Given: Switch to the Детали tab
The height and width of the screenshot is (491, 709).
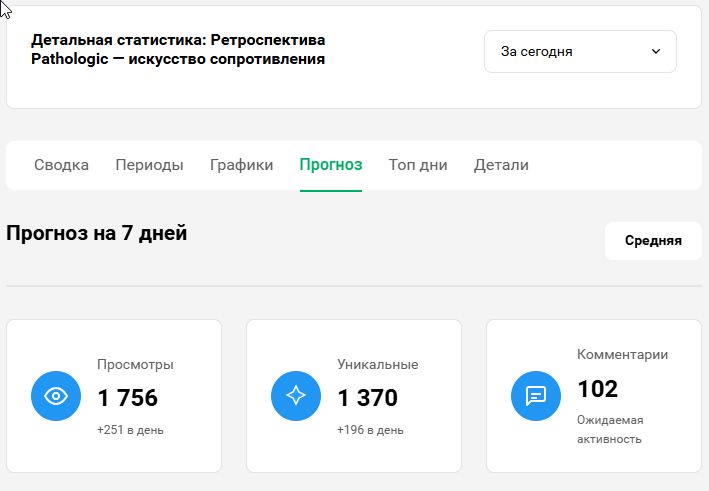Looking at the screenshot, I should (x=501, y=165).
